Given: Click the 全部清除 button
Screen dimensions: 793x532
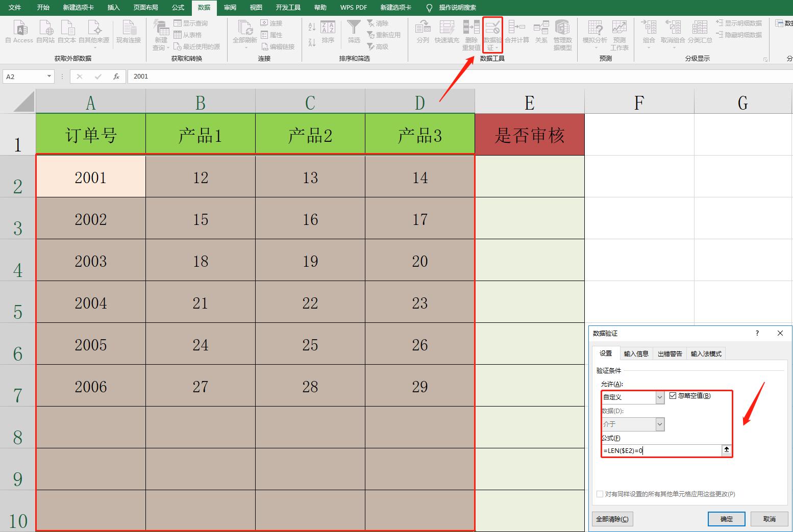Looking at the screenshot, I should point(612,519).
